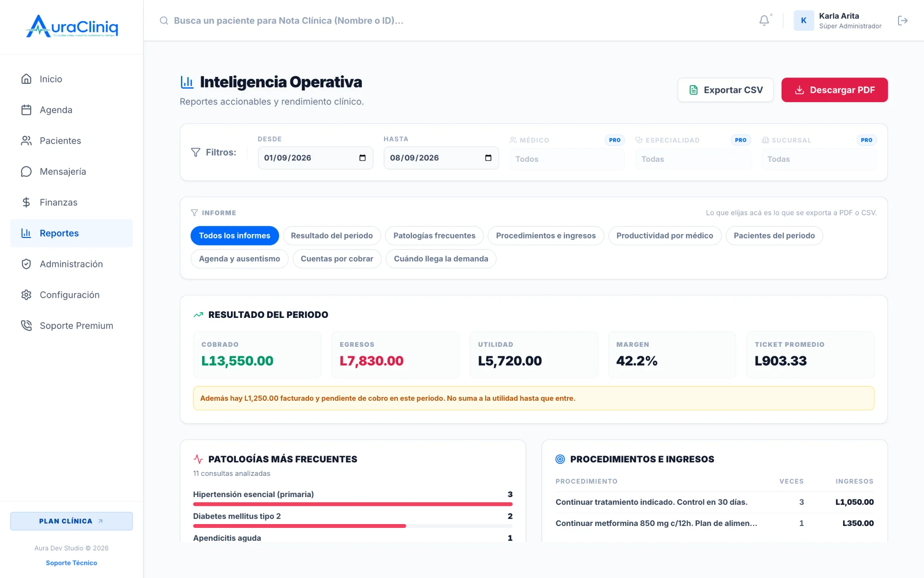Viewport: 924px width, 578px height.
Task: Click the Administración shield icon
Action: [26, 264]
